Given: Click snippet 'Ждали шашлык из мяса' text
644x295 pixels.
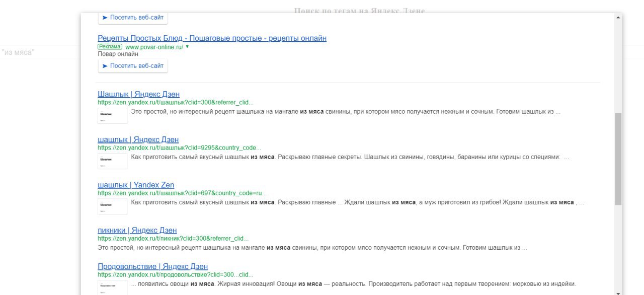Looking at the screenshot, I should [x=380, y=202].
